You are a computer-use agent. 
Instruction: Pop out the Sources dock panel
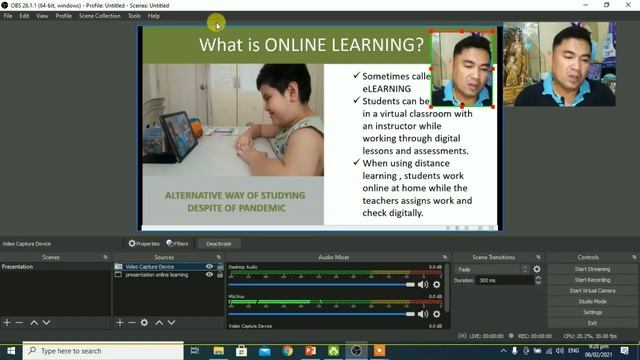coord(219,257)
